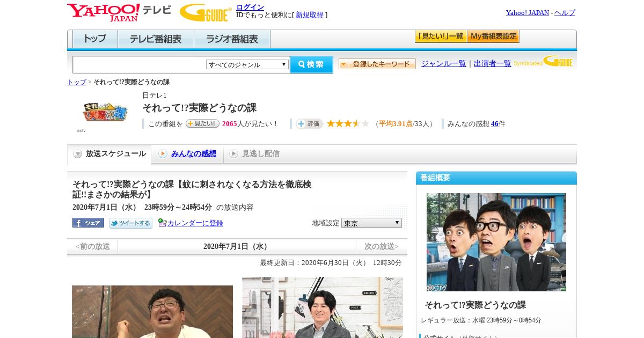Click the star rating display

(x=348, y=124)
